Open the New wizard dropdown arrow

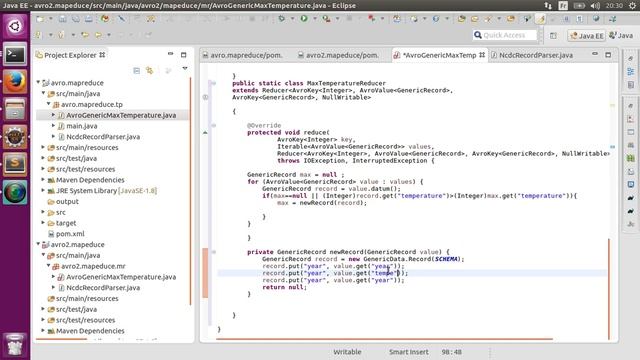[x=51, y=19]
